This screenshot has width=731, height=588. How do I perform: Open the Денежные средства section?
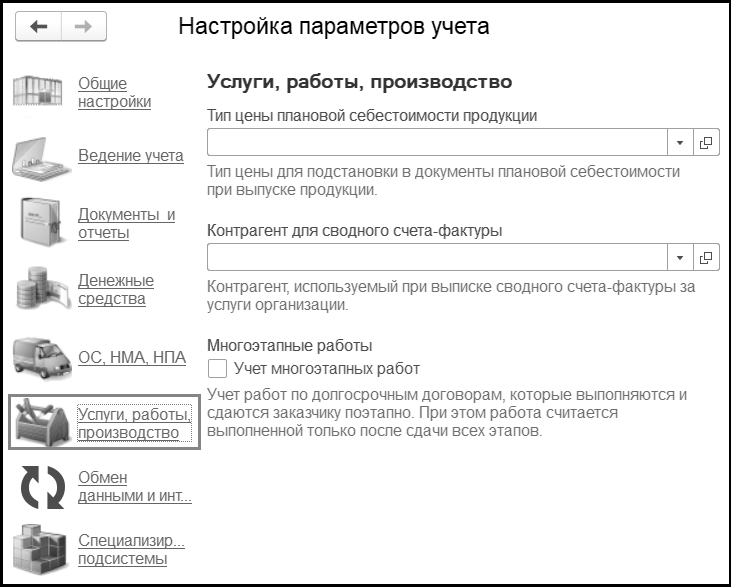coord(116,290)
